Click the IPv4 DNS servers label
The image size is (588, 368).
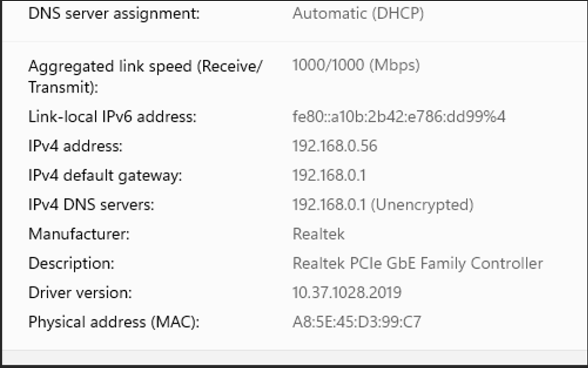(x=91, y=205)
